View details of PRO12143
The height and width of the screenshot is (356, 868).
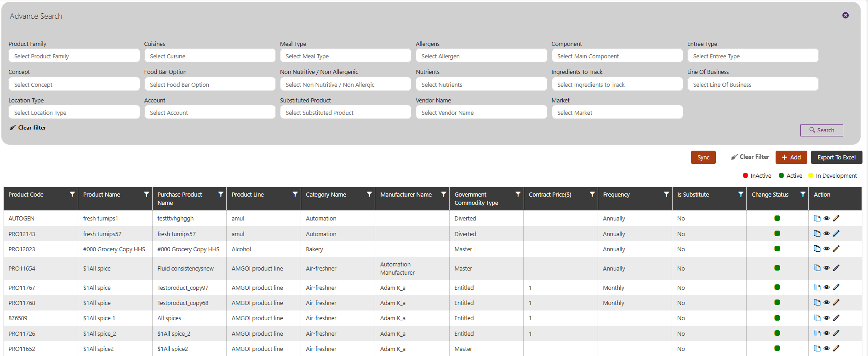point(827,233)
